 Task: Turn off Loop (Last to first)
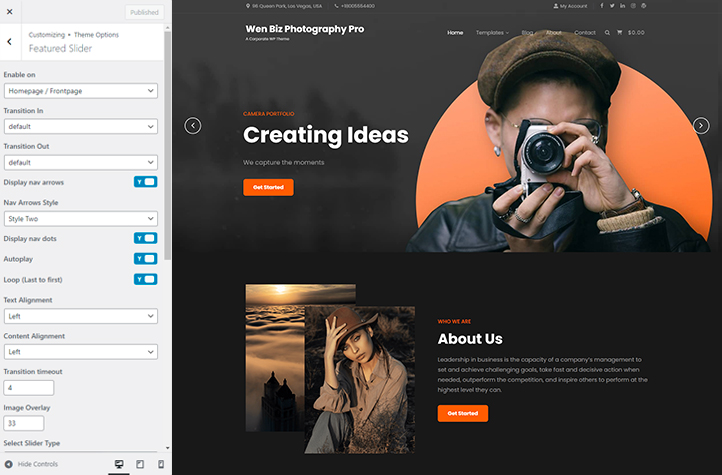145,279
